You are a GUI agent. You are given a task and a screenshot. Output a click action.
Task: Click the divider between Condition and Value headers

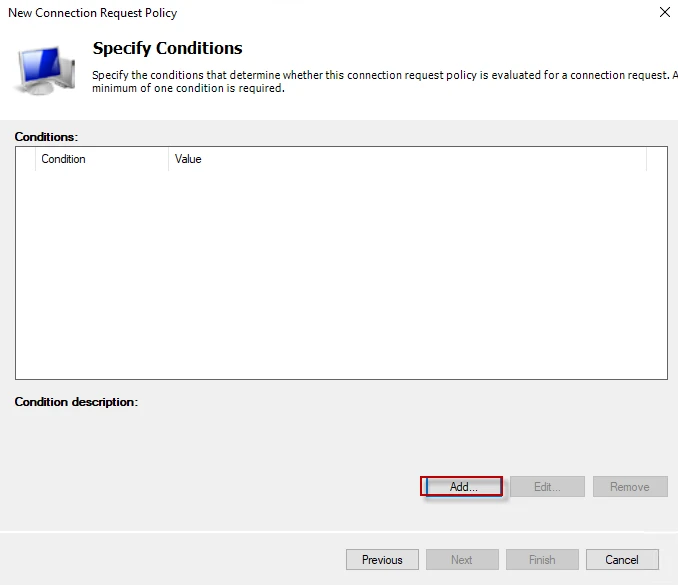168,159
